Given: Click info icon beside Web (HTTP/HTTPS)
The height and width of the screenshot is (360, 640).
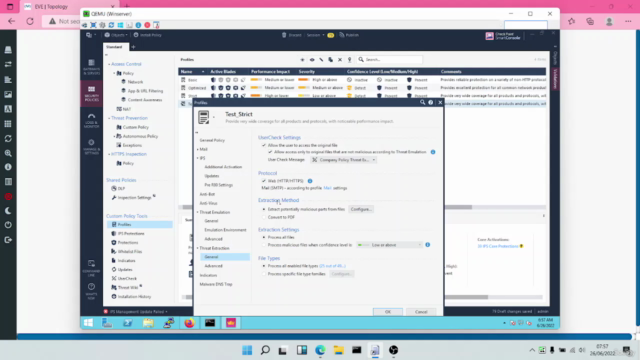Looking at the screenshot, I should [310, 181].
